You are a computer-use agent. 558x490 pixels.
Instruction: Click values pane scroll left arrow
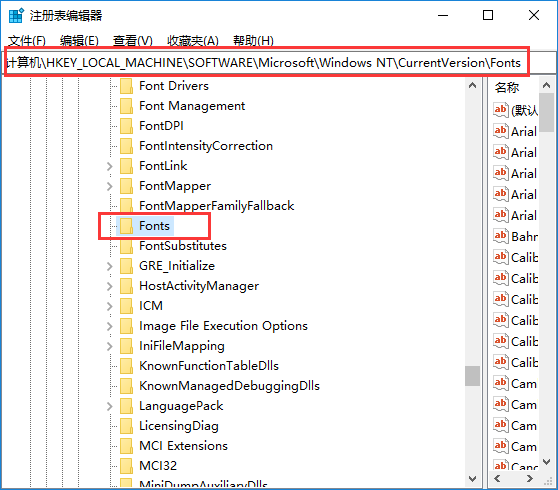click(498, 479)
